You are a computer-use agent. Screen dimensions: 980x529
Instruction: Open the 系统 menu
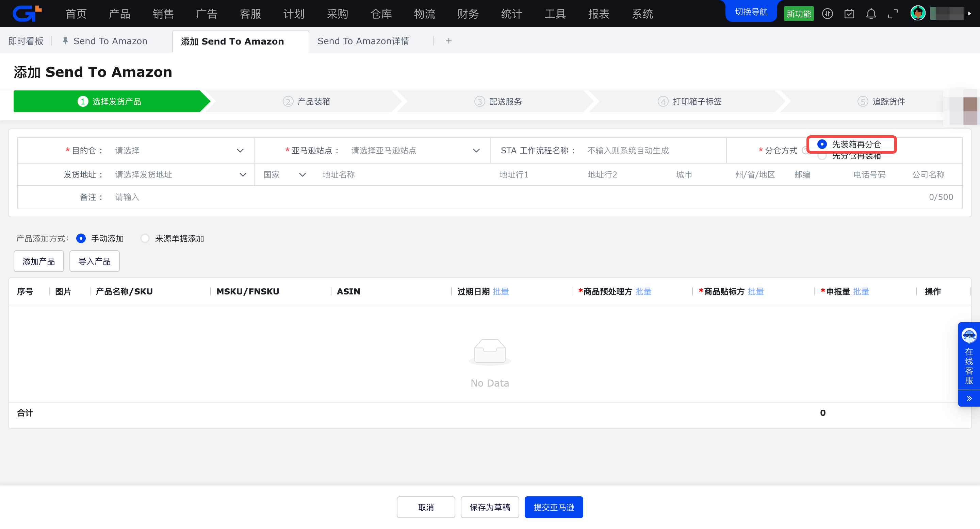pyautogui.click(x=642, y=14)
